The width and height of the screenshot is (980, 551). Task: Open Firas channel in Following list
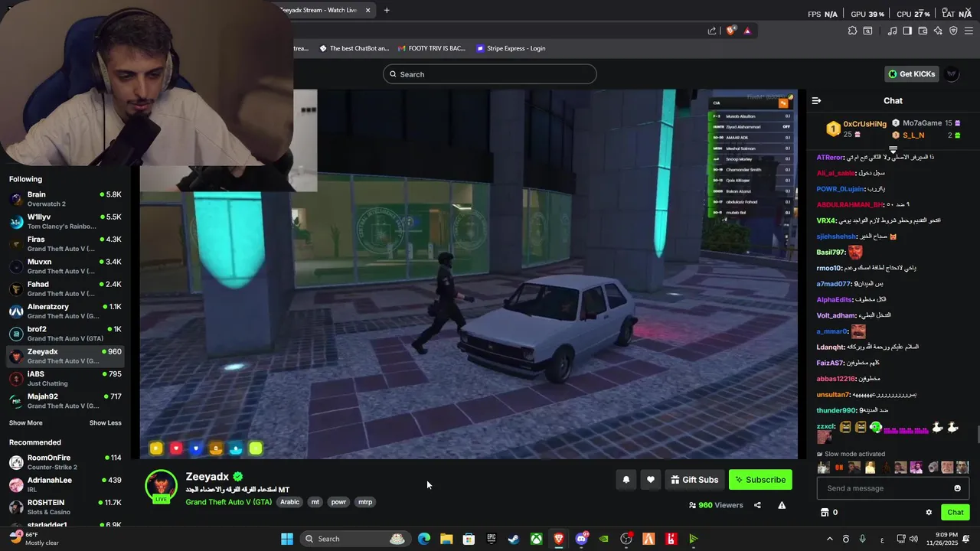(65, 244)
